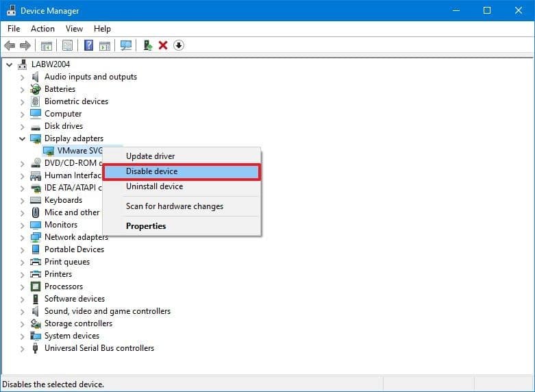Collapse the Display adapters category
Viewport: 535px width, 392px height.
tap(23, 138)
